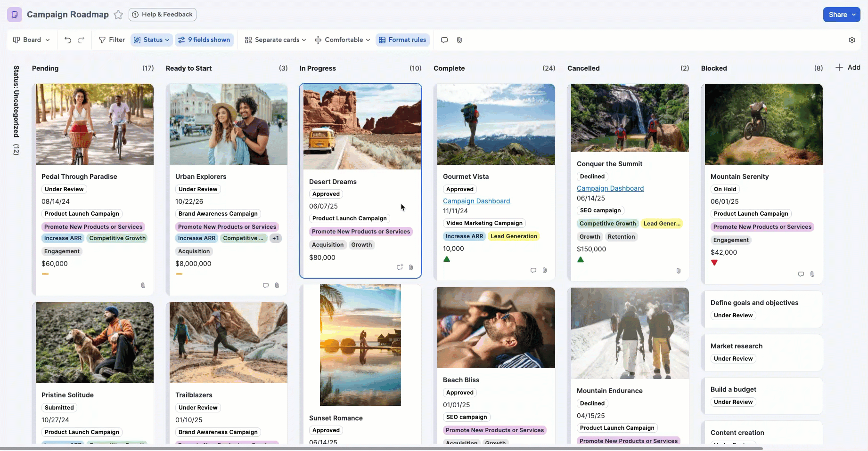Image resolution: width=868 pixels, height=451 pixels.
Task: Open the Filter options
Action: [x=111, y=40]
